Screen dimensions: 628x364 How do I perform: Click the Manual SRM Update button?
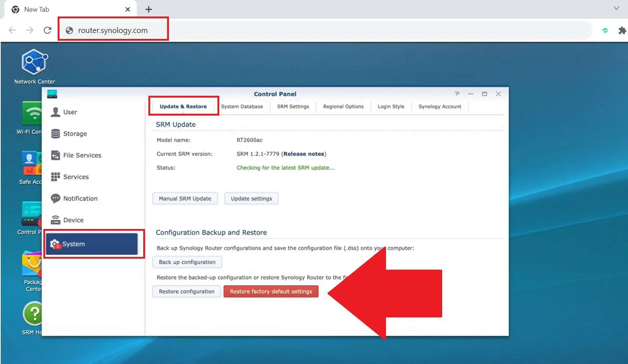click(x=185, y=199)
